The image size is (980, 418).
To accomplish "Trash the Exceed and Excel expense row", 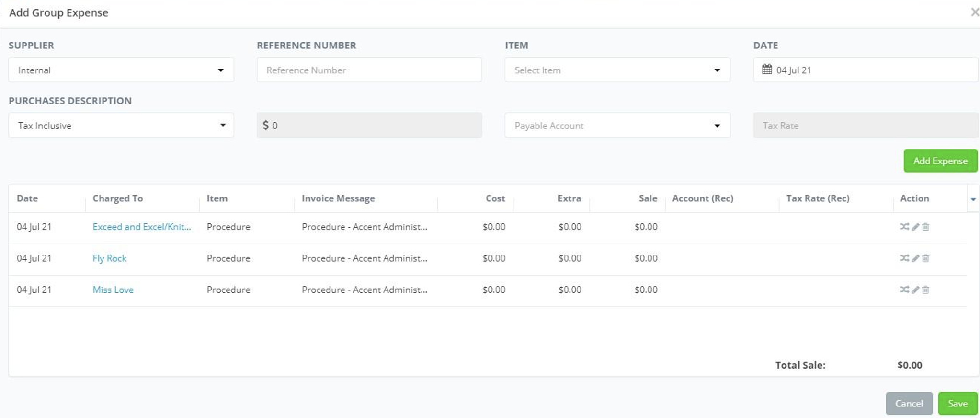I will [925, 227].
